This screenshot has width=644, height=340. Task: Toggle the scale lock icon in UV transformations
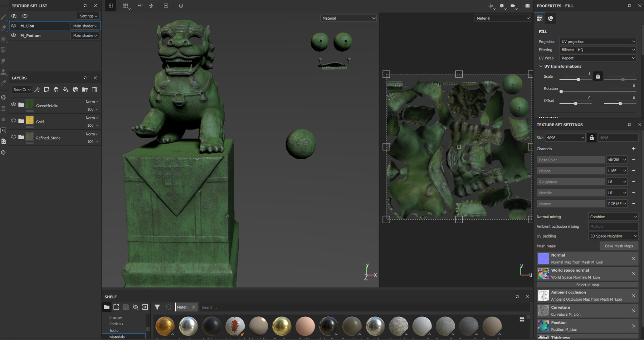597,76
